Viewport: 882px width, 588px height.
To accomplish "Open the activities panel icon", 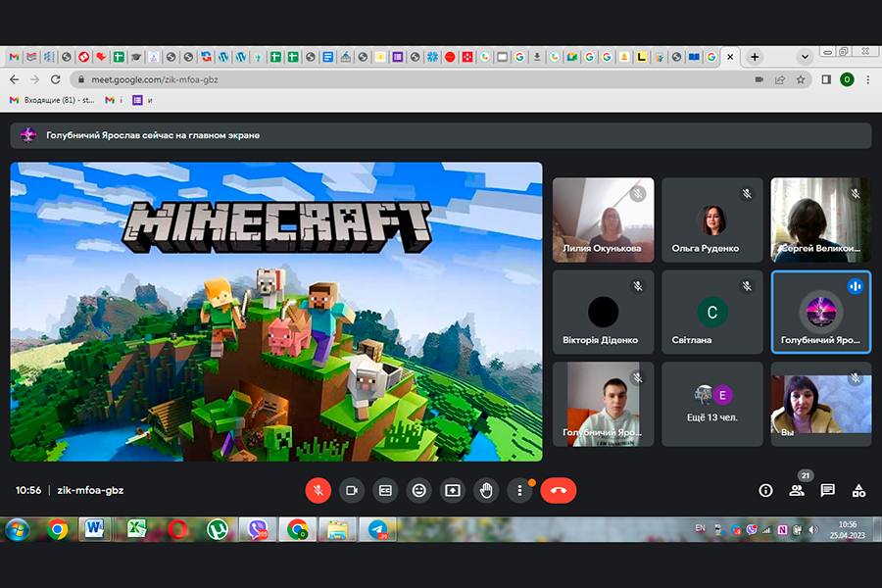I will click(858, 490).
